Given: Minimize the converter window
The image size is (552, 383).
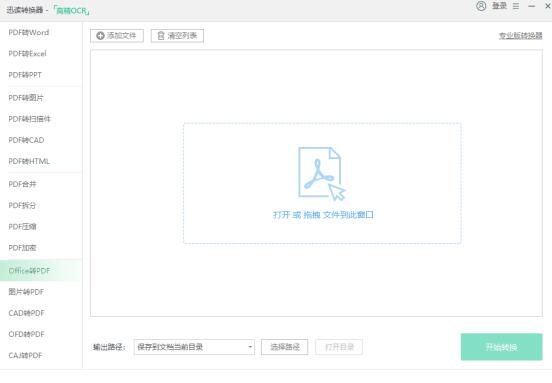Looking at the screenshot, I should pos(532,6).
